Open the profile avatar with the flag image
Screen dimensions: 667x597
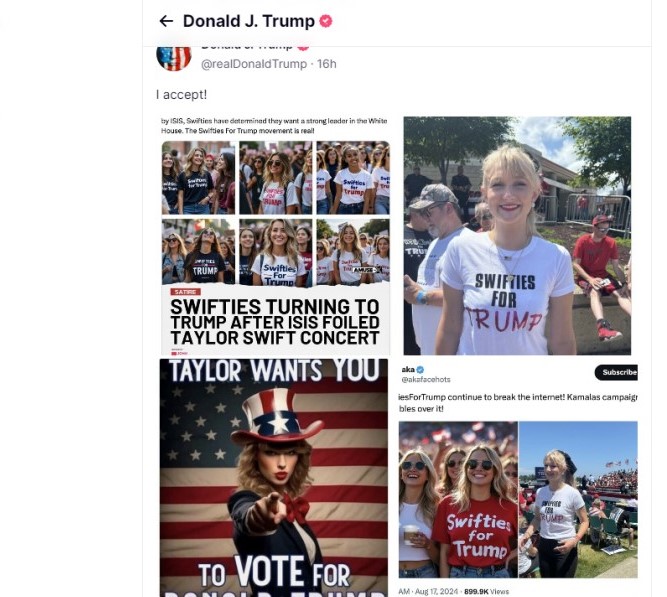(x=173, y=55)
